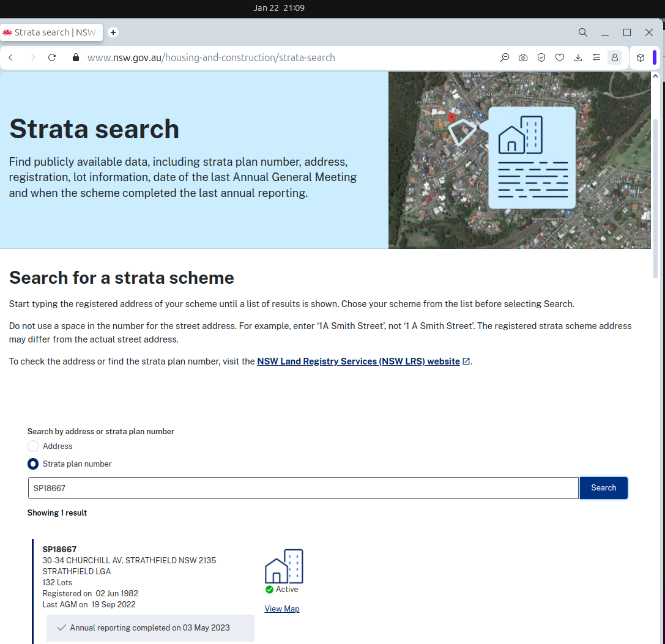665x644 pixels.
Task: Open the easy setup sliders icon
Action: coord(596,57)
